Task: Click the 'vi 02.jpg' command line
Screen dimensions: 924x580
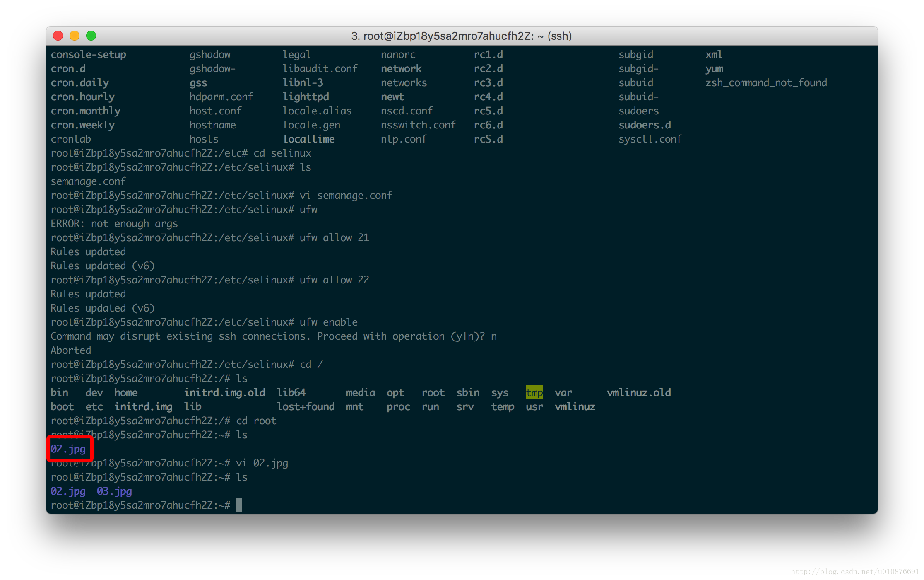Action: [x=169, y=463]
